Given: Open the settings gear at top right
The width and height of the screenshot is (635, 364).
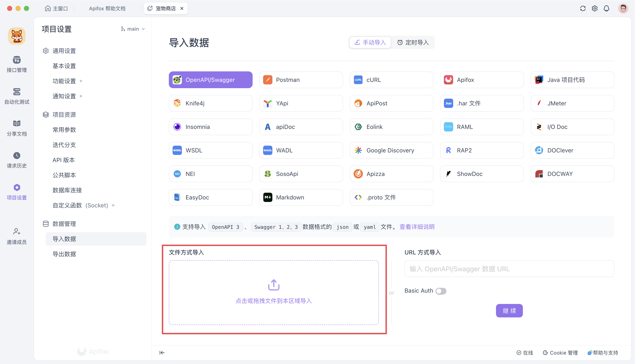Looking at the screenshot, I should [595, 8].
